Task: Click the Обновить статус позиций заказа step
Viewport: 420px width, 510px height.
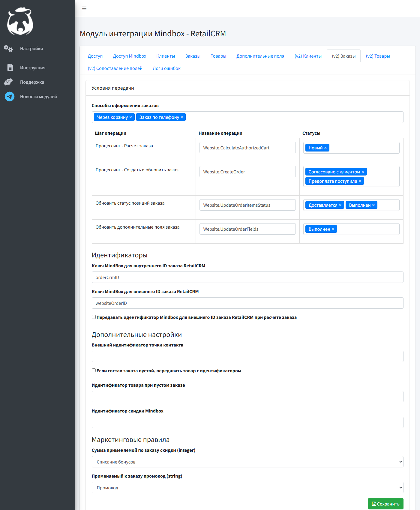Action: pyautogui.click(x=130, y=203)
